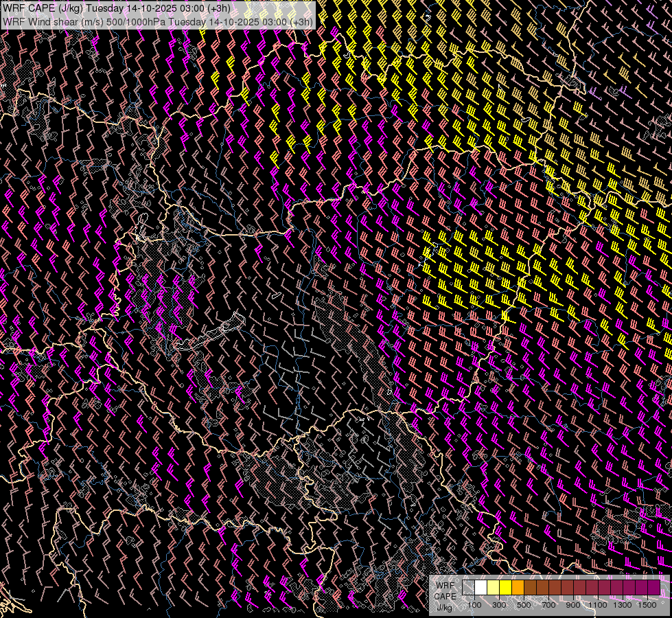Click the 900 legend value
Screen dimensions: 672x618
(x=573, y=605)
